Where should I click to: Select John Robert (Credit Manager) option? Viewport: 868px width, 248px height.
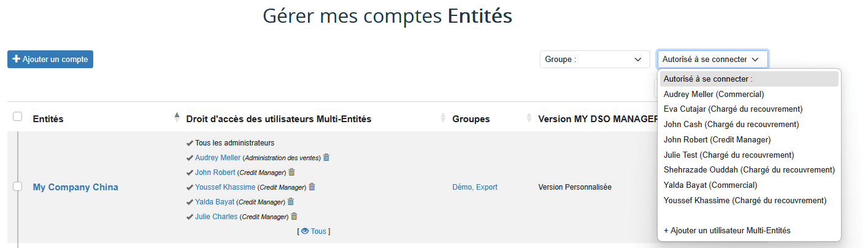749,140
